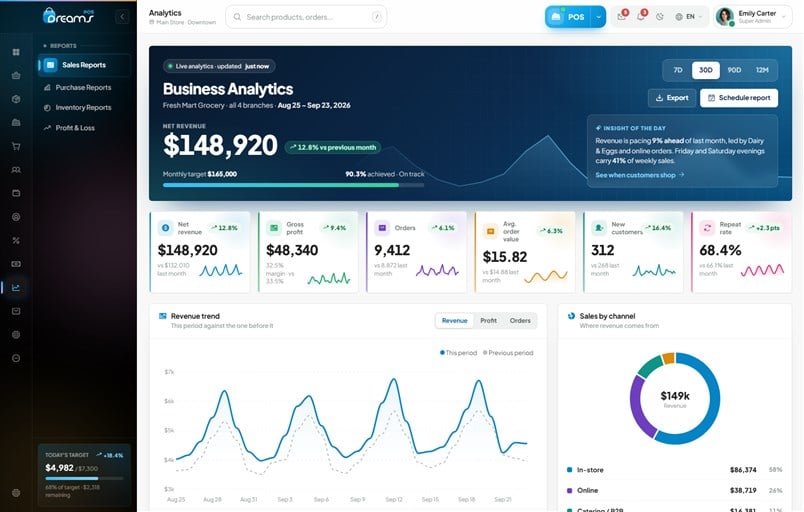Image resolution: width=804 pixels, height=512 pixels.
Task: Open the POS button
Action: [568, 17]
